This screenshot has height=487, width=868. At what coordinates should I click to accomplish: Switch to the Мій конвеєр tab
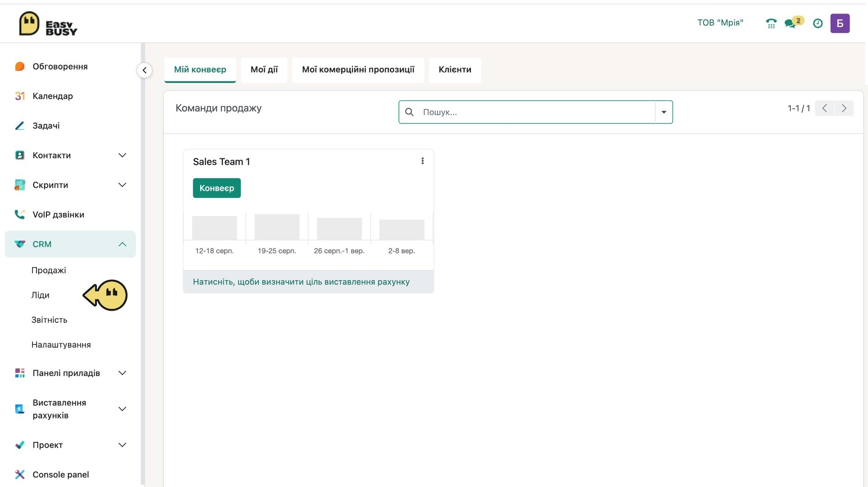200,69
